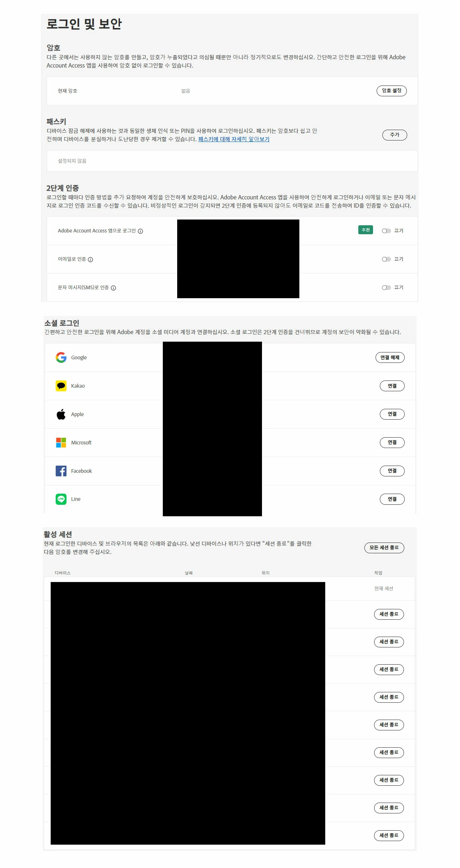Click the 암호 설정 button
Viewport: 460px width, 868px height.
click(x=392, y=91)
